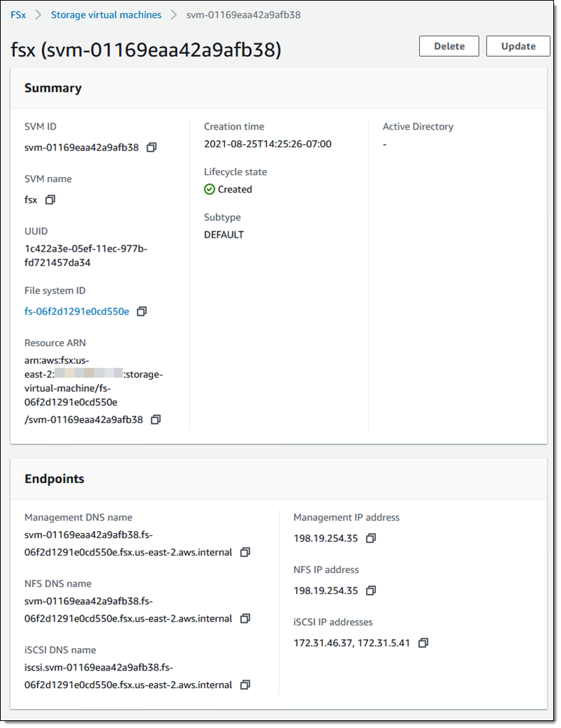The width and height of the screenshot is (561, 728).
Task: Click the Update button
Action: pyautogui.click(x=518, y=46)
